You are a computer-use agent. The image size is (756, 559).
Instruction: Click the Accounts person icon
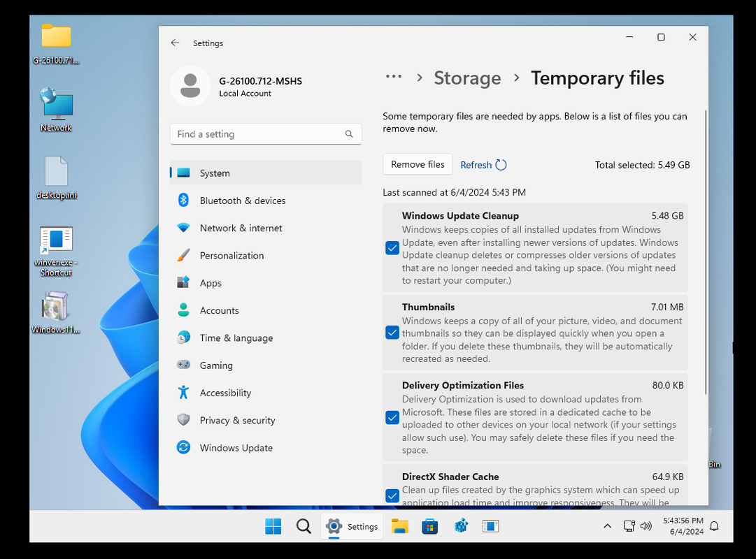[x=183, y=310]
